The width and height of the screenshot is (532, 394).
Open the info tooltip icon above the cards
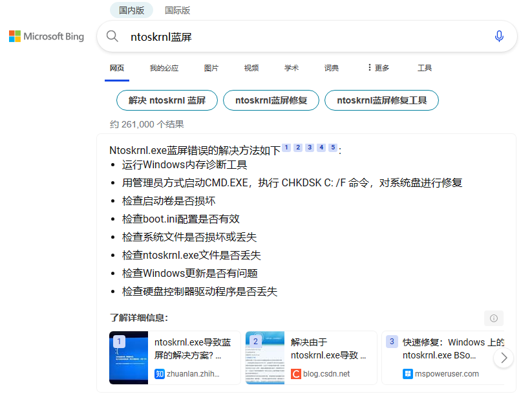point(494,318)
